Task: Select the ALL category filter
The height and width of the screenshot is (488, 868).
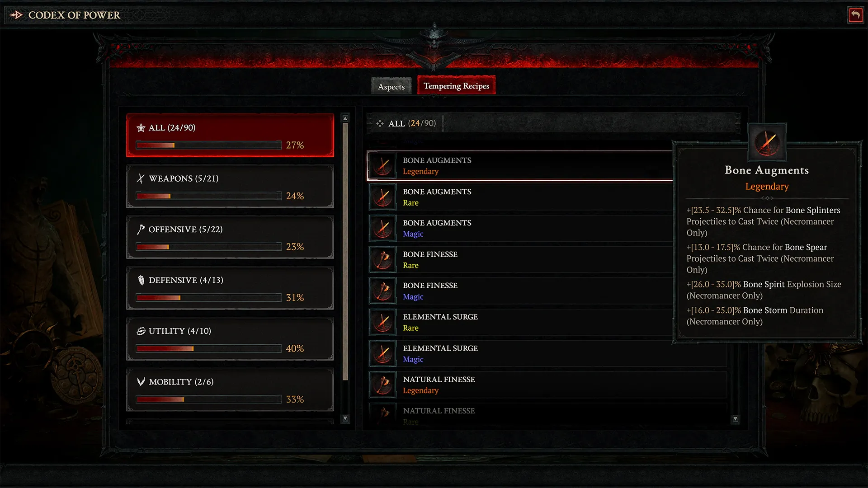Action: tap(230, 134)
